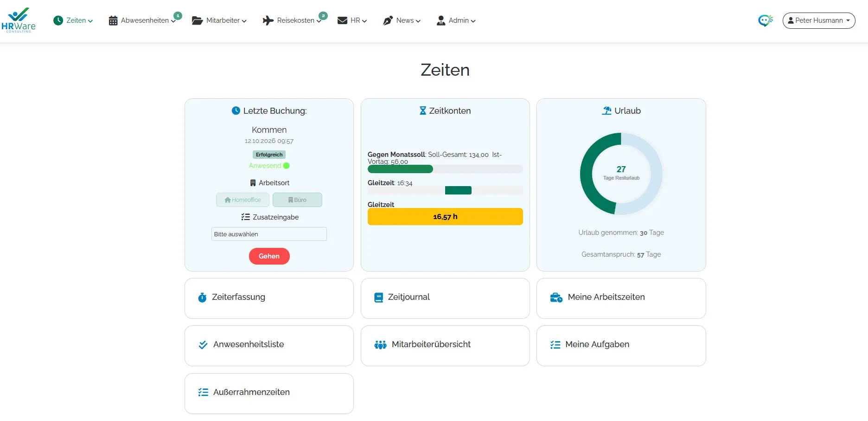Expand the HR menu chevron
This screenshot has width=868, height=421.
click(364, 21)
